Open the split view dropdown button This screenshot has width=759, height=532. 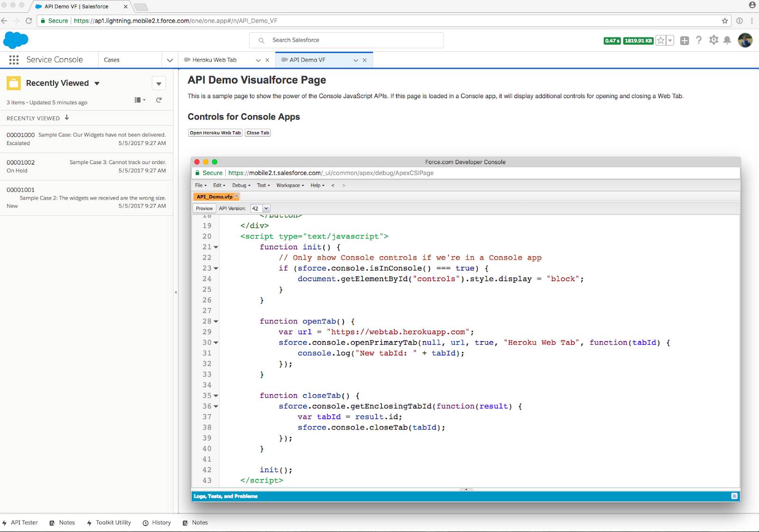(x=159, y=83)
